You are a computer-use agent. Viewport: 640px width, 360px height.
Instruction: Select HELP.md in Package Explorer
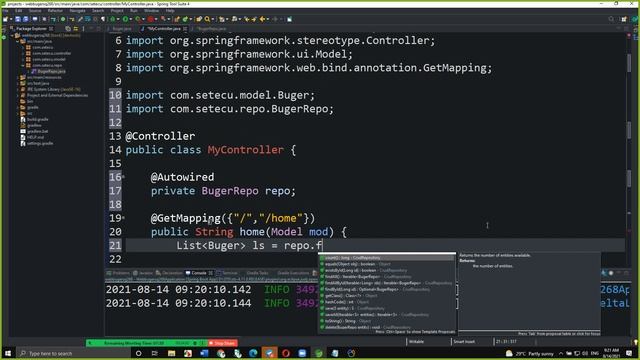(36, 138)
